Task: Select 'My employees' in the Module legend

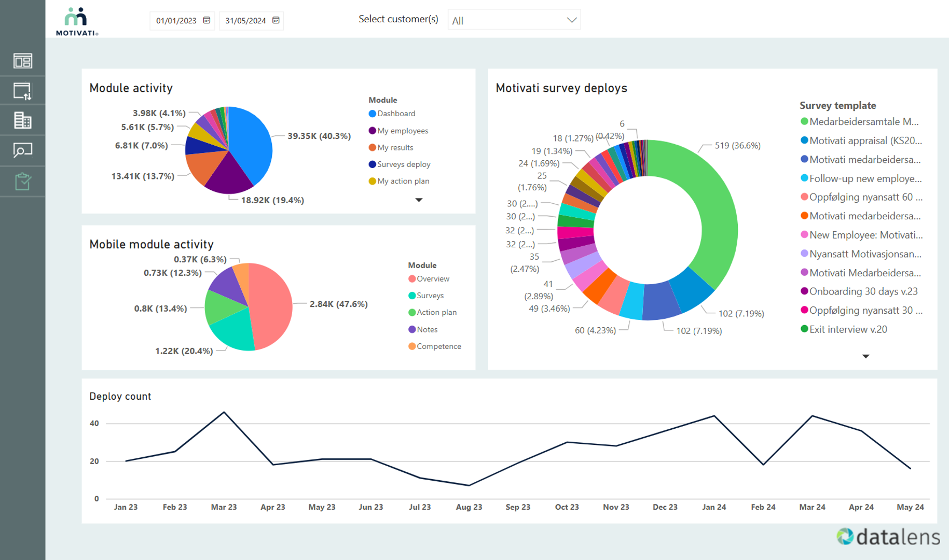Action: point(403,131)
